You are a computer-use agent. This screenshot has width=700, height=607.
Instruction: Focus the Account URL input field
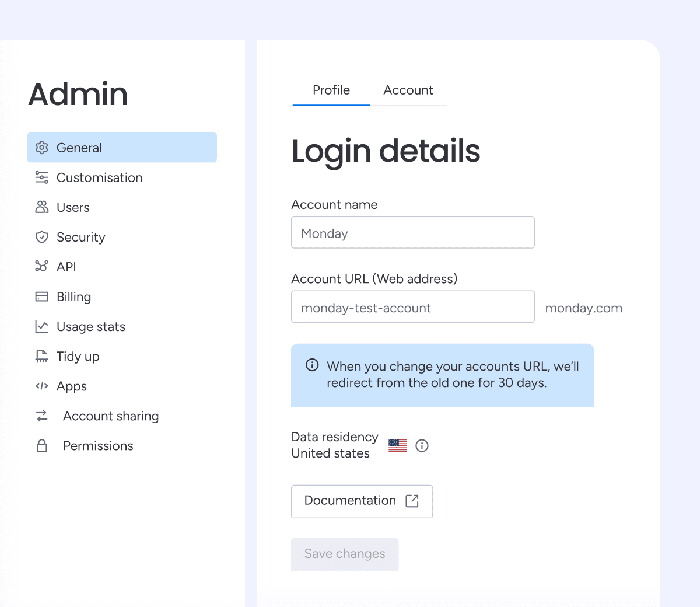click(413, 306)
